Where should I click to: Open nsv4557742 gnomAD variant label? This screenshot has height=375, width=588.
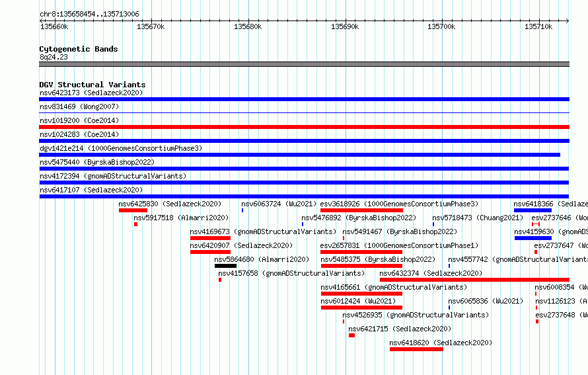(x=518, y=259)
